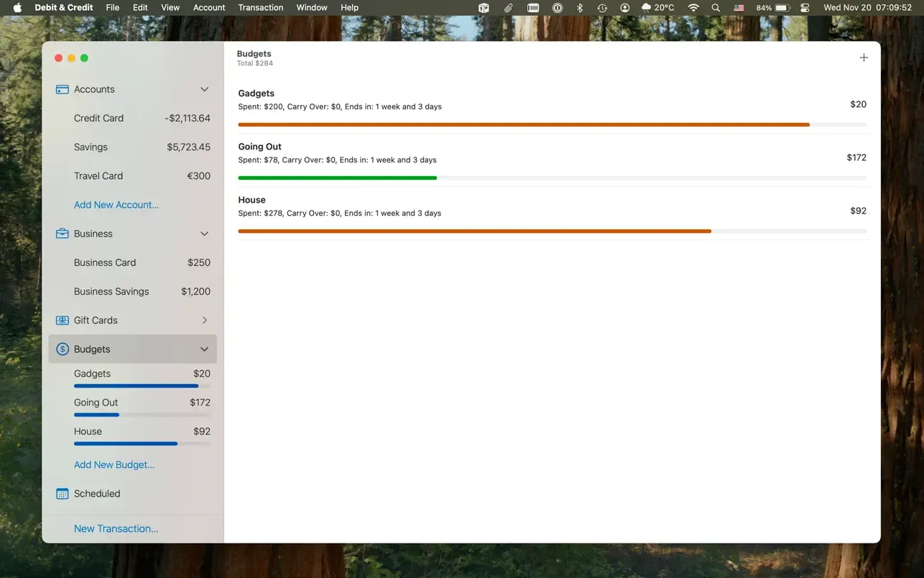Open Control Center from menu bar
The width and height of the screenshot is (924, 578).
coord(805,8)
